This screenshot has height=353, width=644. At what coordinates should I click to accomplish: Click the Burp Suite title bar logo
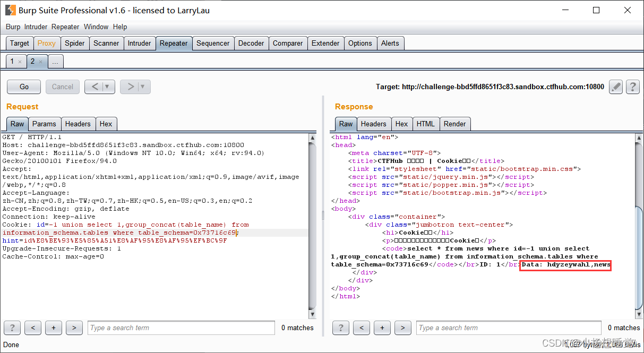[x=10, y=10]
